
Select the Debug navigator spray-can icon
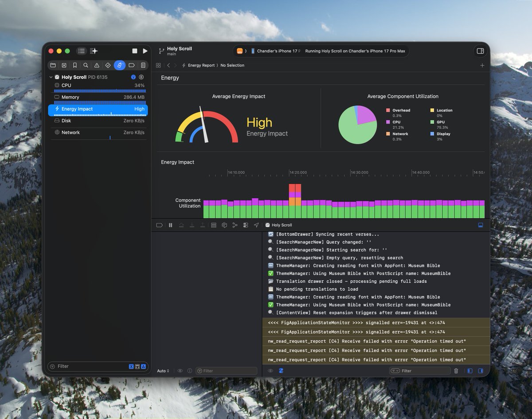[119, 65]
